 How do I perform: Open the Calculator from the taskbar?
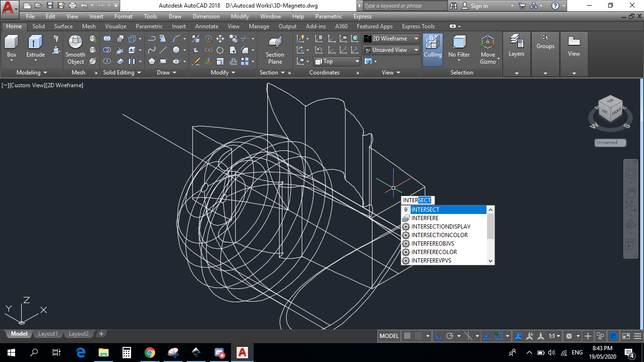(x=126, y=353)
